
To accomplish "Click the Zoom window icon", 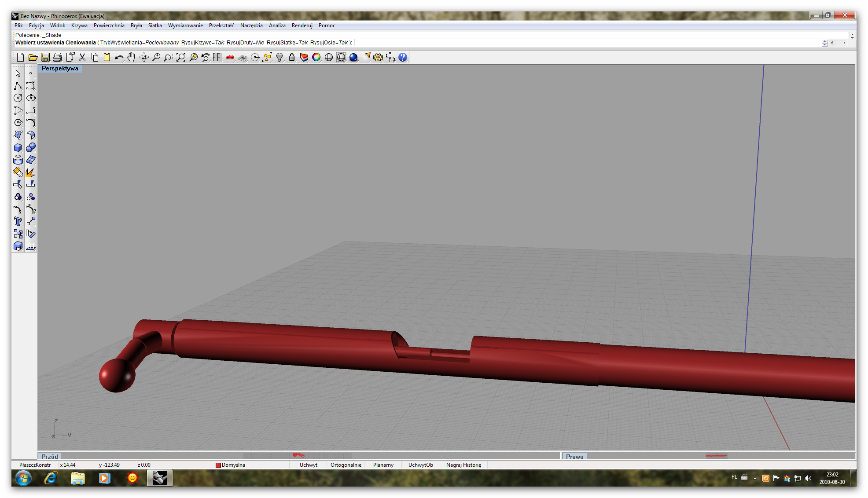I will 169,57.
